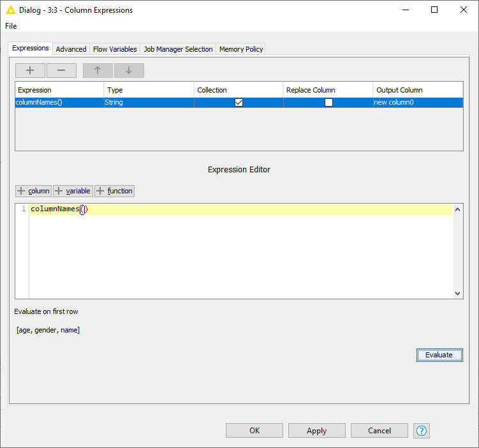This screenshot has height=448, width=479.
Task: Enable the Replace Column checkbox
Action: [328, 102]
